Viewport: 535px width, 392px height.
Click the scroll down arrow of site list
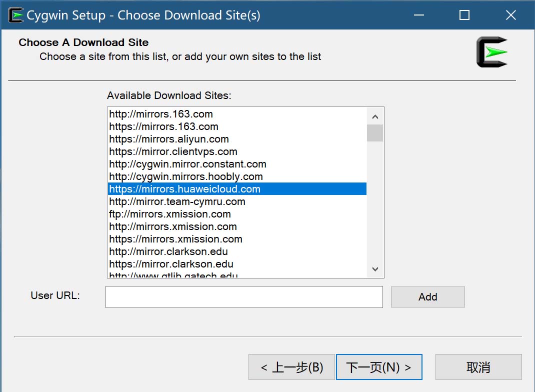point(375,269)
